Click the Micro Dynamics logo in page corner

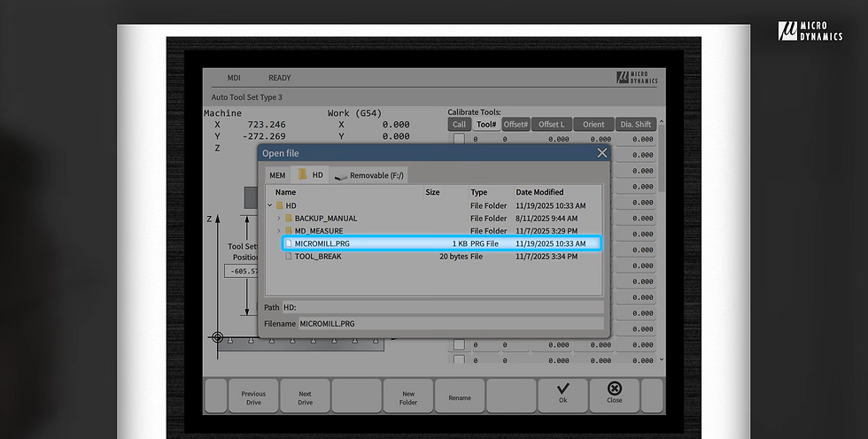(x=810, y=31)
